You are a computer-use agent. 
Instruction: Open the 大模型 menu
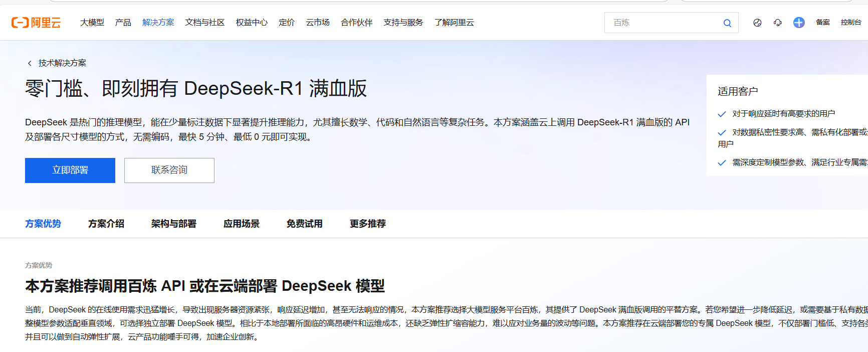pyautogui.click(x=92, y=23)
